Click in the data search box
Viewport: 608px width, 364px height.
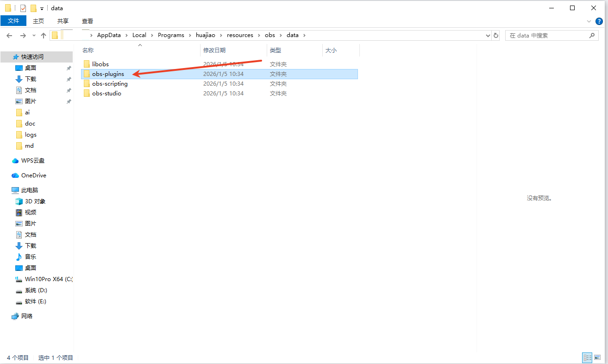[x=546, y=36]
